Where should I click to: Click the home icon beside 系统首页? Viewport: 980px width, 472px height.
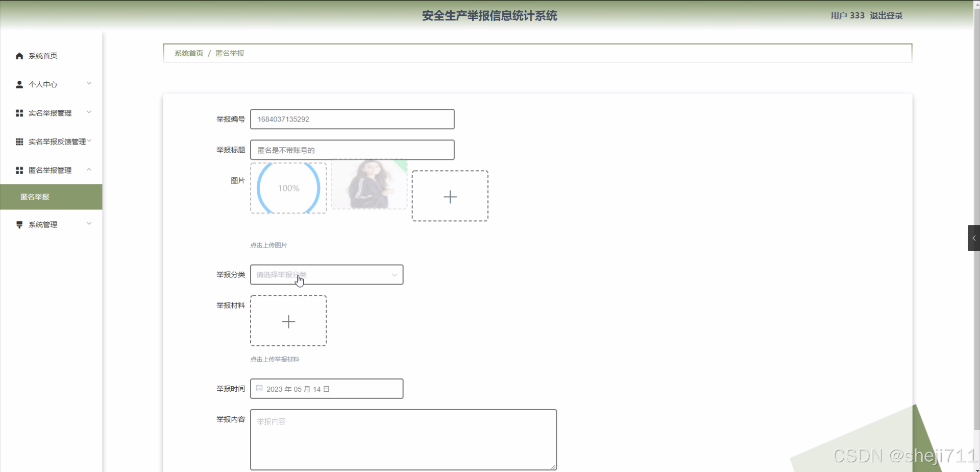tap(19, 56)
